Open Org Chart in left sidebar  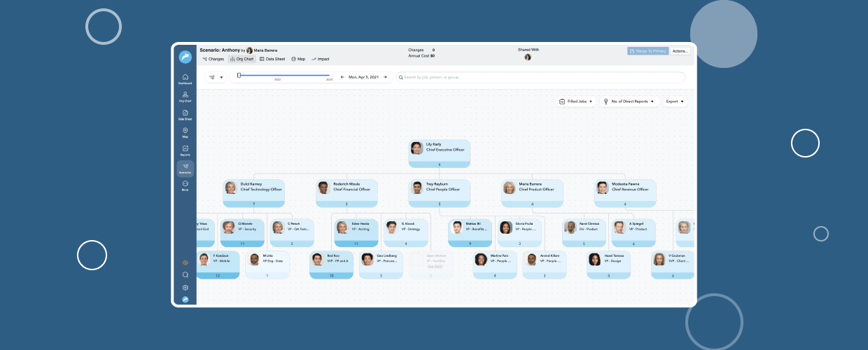[x=185, y=96]
